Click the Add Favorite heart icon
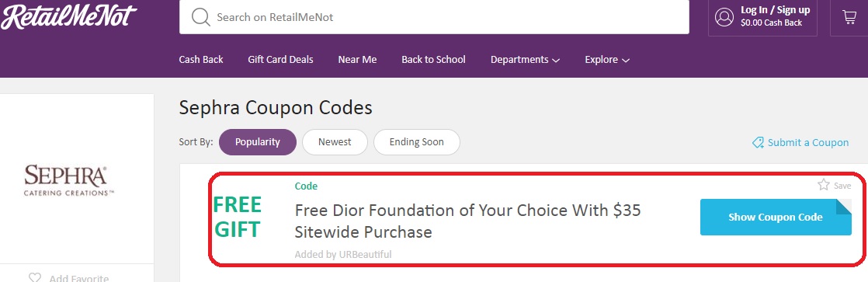This screenshot has height=282, width=868. [x=35, y=278]
